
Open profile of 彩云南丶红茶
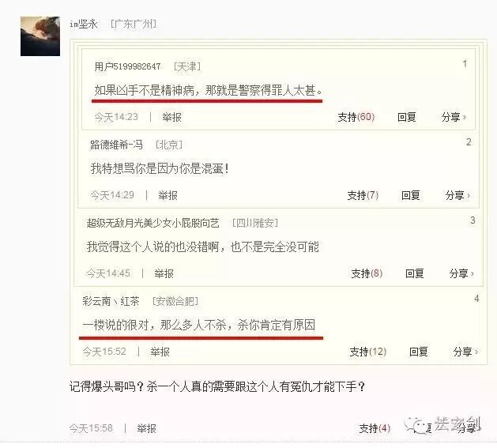[x=111, y=301]
